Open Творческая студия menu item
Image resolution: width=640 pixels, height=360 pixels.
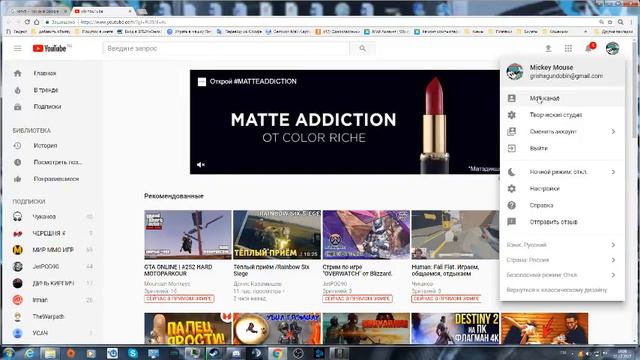[562, 115]
